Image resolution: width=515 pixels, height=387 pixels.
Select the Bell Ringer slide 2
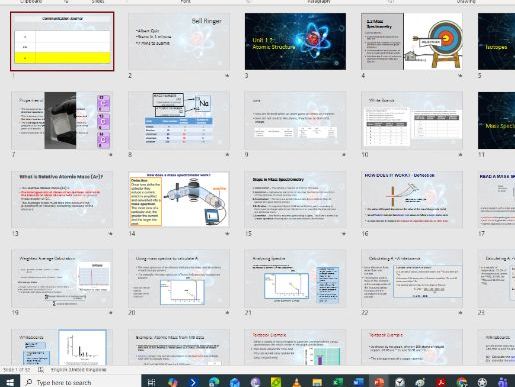(x=179, y=41)
